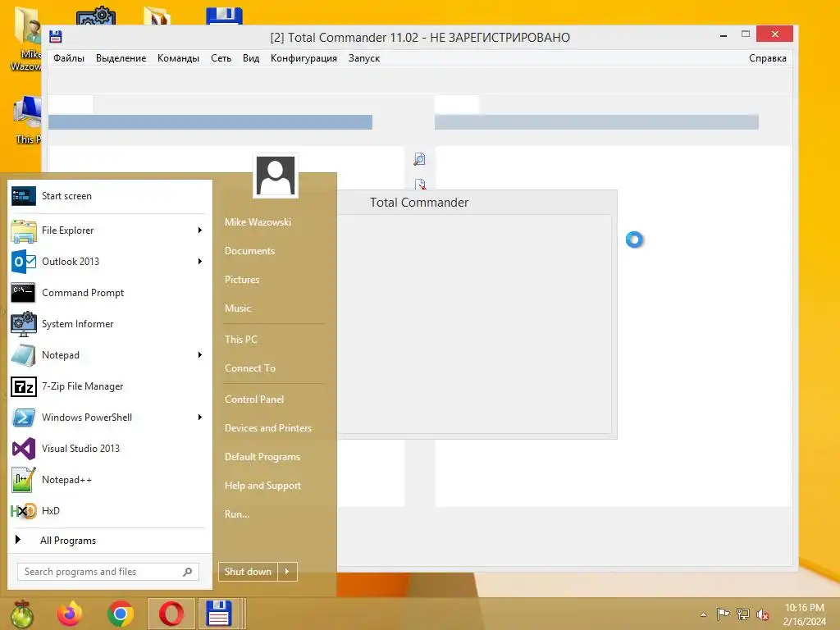Click the Search programs and files box

[108, 572]
